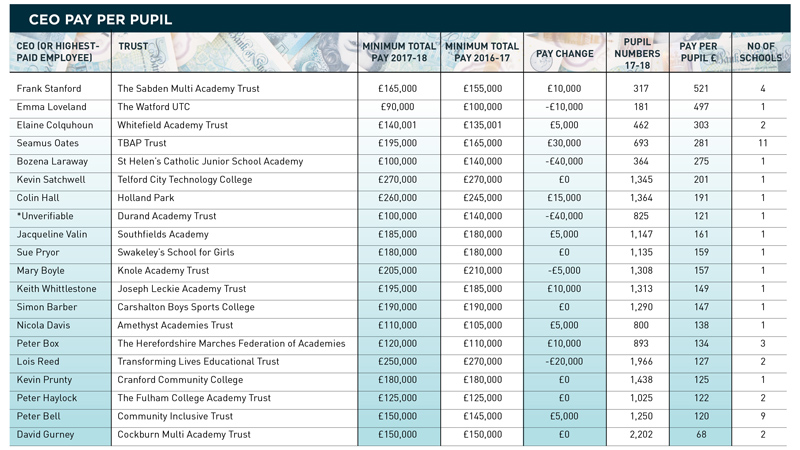Click 'St Helen's Catholic Junior School Academy'
The width and height of the screenshot is (800, 450).
coord(210,162)
